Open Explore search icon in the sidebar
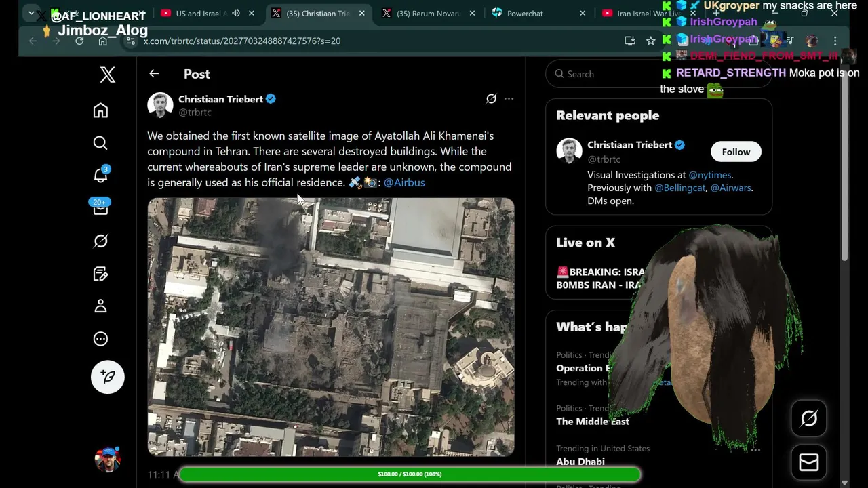This screenshot has height=488, width=868. 100,142
